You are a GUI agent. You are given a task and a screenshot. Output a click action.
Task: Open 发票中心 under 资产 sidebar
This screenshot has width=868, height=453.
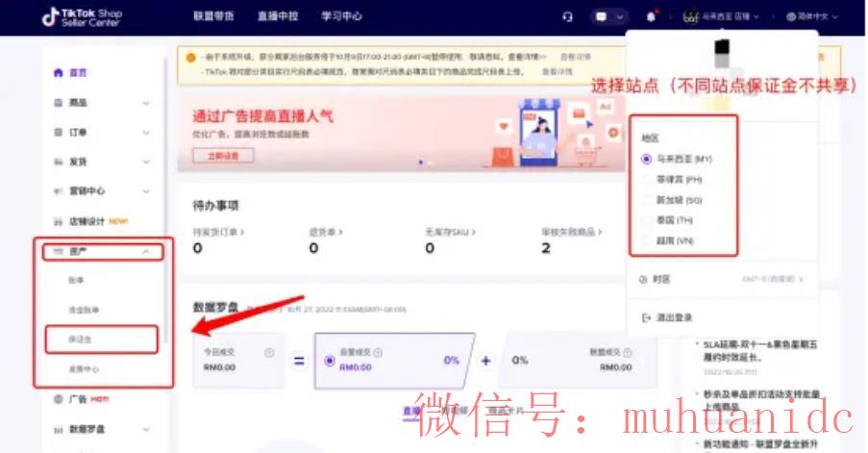(84, 369)
